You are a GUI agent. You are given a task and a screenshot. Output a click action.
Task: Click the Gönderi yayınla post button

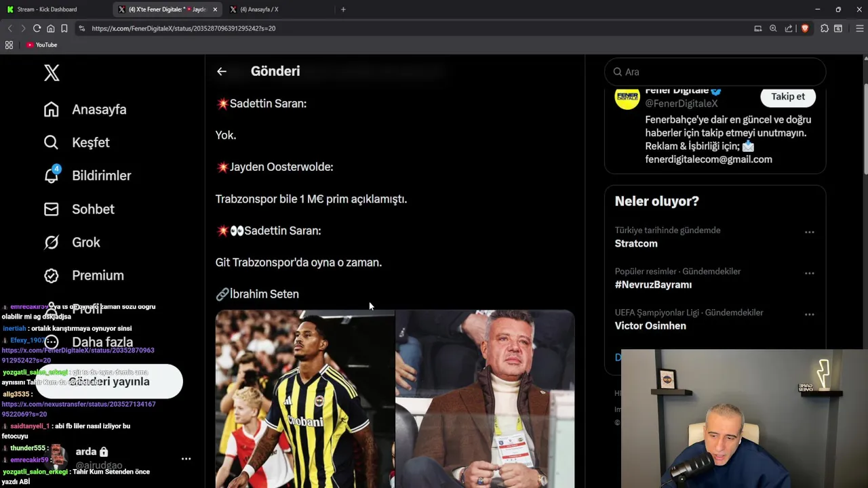(109, 382)
